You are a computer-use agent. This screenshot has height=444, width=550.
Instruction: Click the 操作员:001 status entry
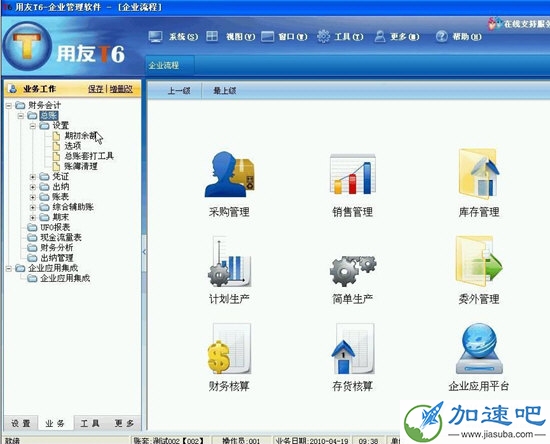pyautogui.click(x=242, y=440)
